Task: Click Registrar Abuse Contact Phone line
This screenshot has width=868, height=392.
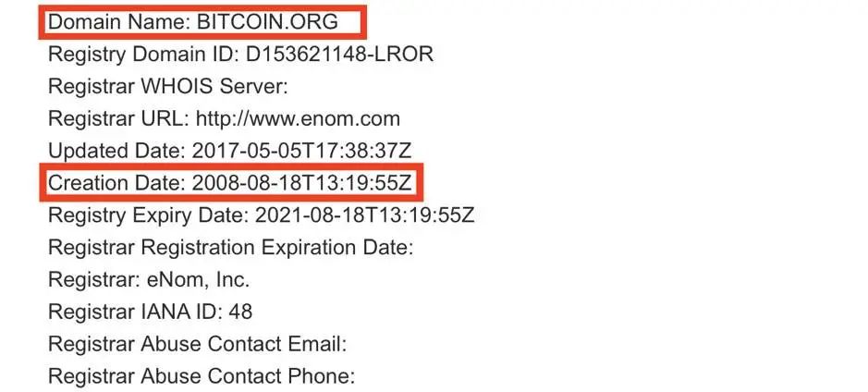Action: tap(202, 376)
